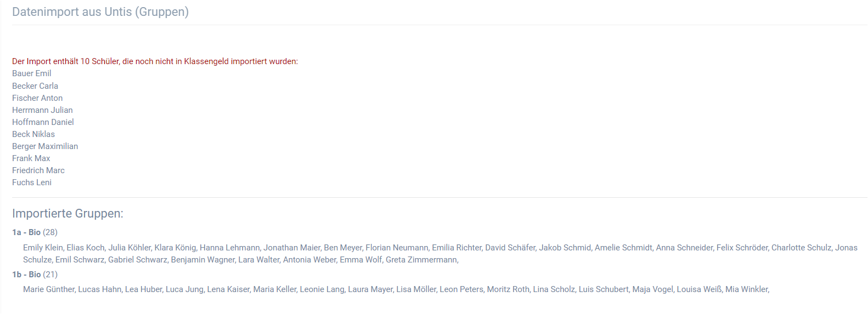Click Mia Winkler in group 1b

click(746, 289)
